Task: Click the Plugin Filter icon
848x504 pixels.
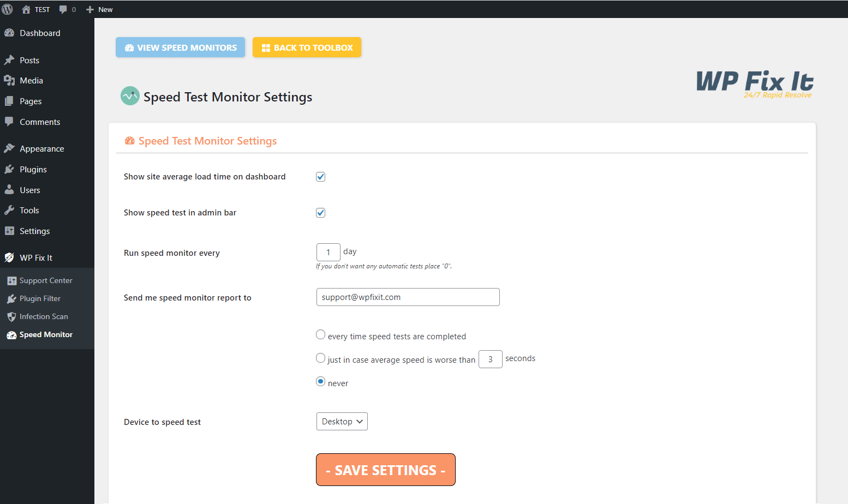Action: pyautogui.click(x=12, y=298)
